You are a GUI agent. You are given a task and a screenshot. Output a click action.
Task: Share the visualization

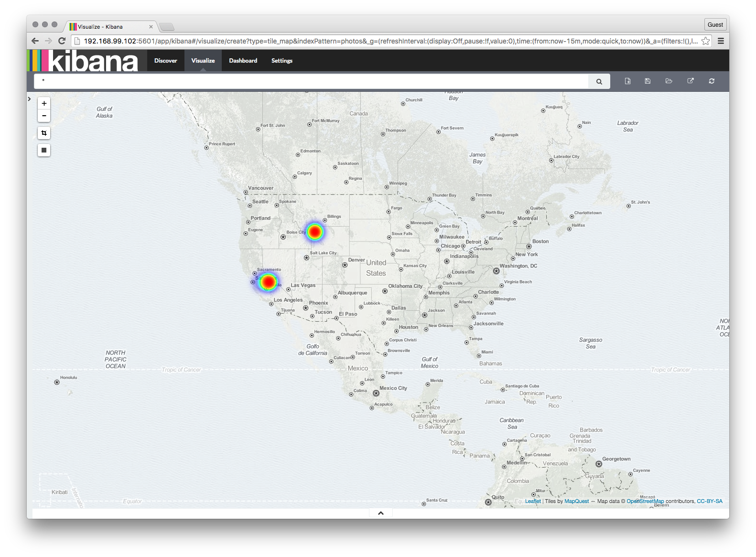tap(691, 81)
